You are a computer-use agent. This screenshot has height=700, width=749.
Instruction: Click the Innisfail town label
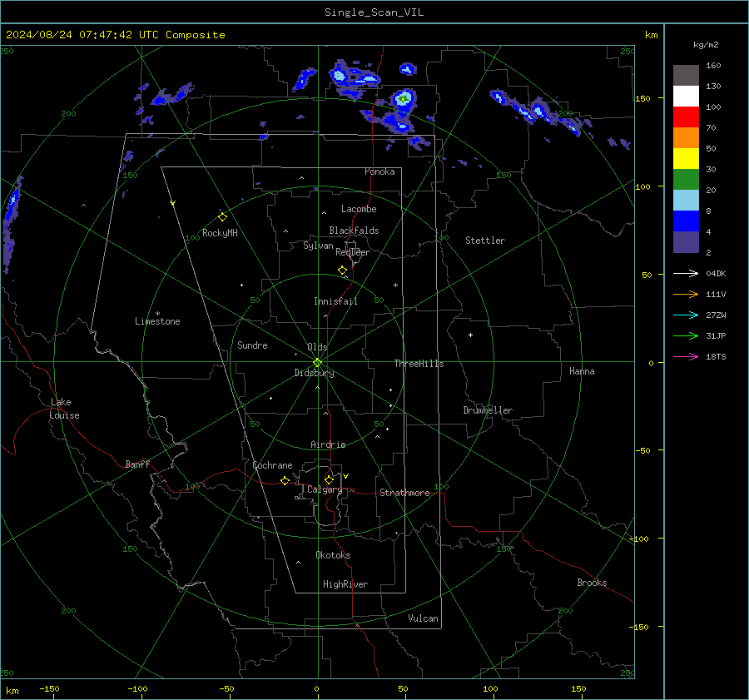(335, 301)
